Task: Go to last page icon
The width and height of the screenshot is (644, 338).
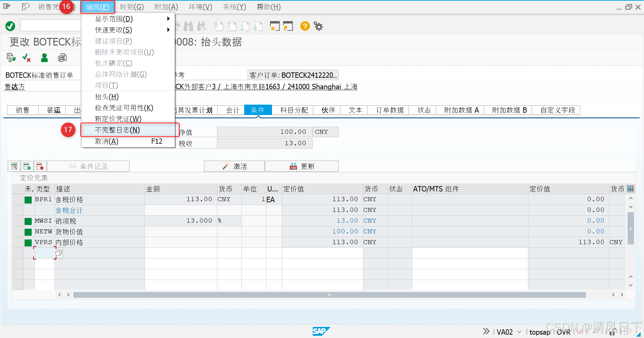Action: click(x=258, y=26)
